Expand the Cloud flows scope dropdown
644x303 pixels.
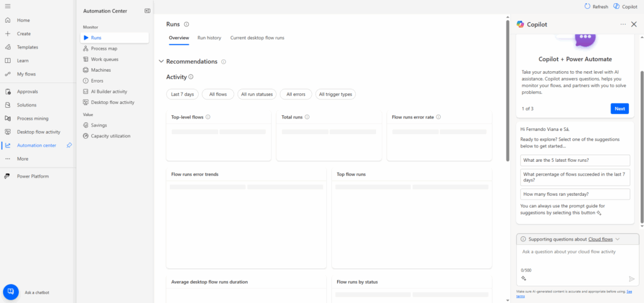tap(618, 239)
